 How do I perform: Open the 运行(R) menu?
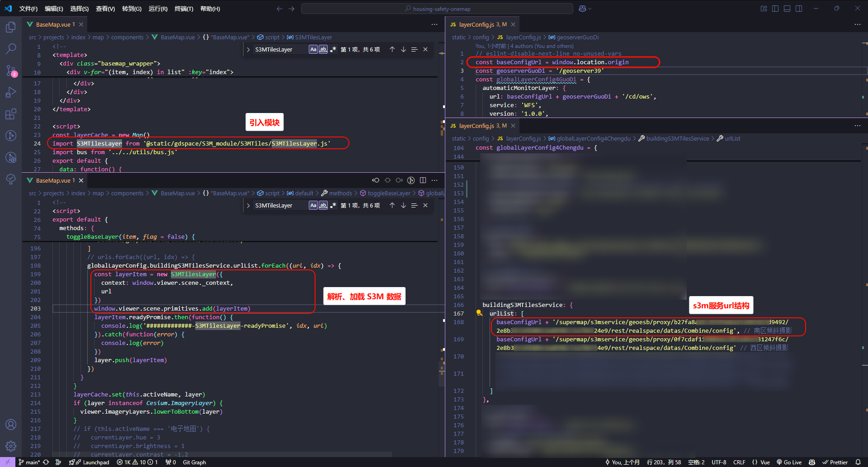pos(158,9)
